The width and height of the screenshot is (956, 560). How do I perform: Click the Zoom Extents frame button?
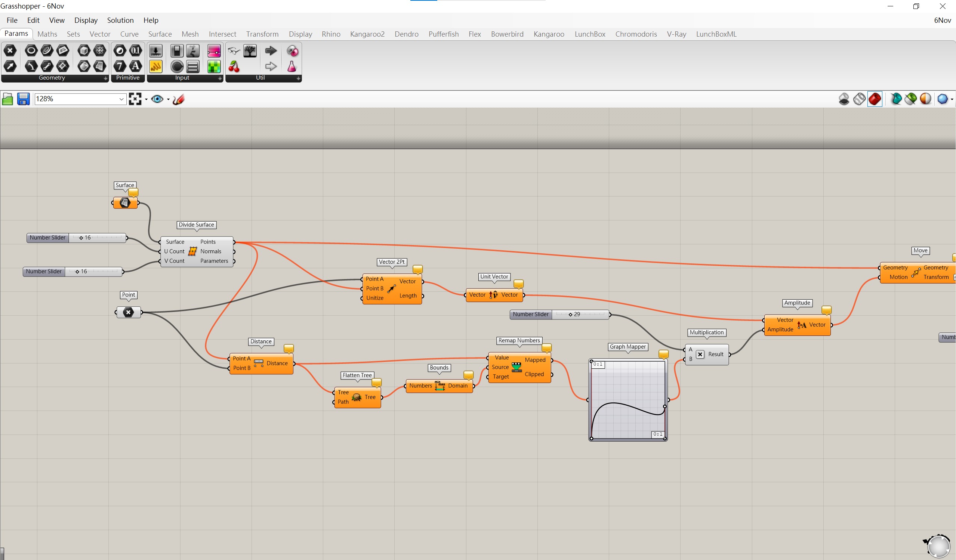click(x=135, y=99)
